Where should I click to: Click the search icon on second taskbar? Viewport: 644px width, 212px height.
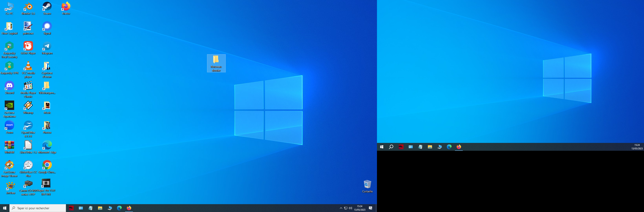pos(391,147)
